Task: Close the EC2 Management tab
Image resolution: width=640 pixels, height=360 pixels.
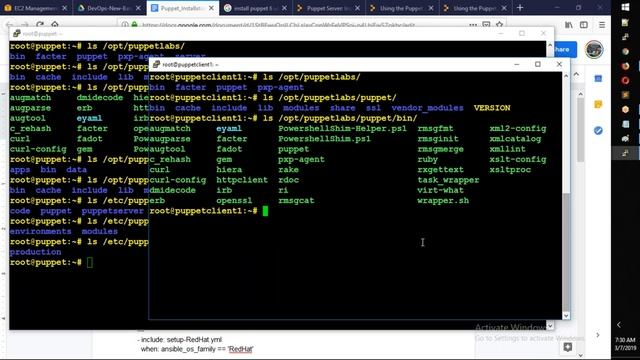Action: (64, 8)
